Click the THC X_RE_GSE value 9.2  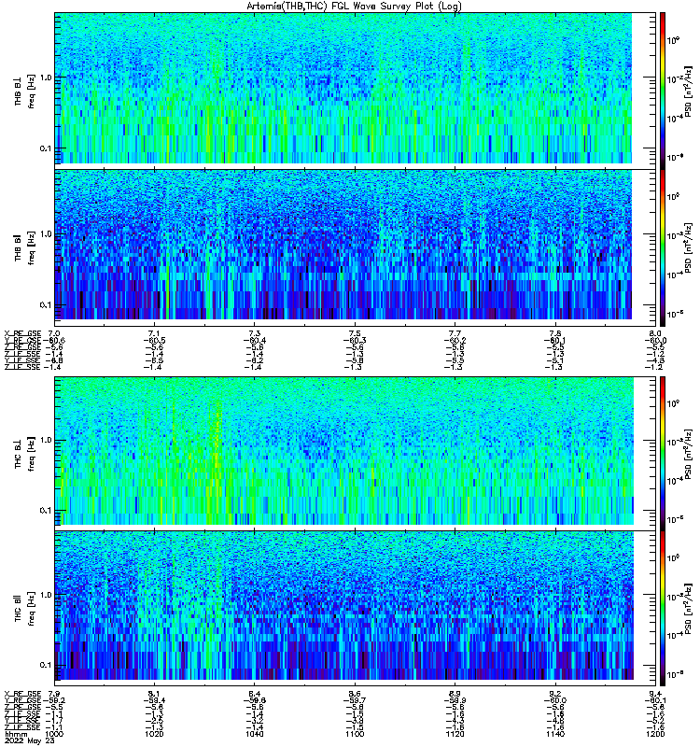coord(554,694)
